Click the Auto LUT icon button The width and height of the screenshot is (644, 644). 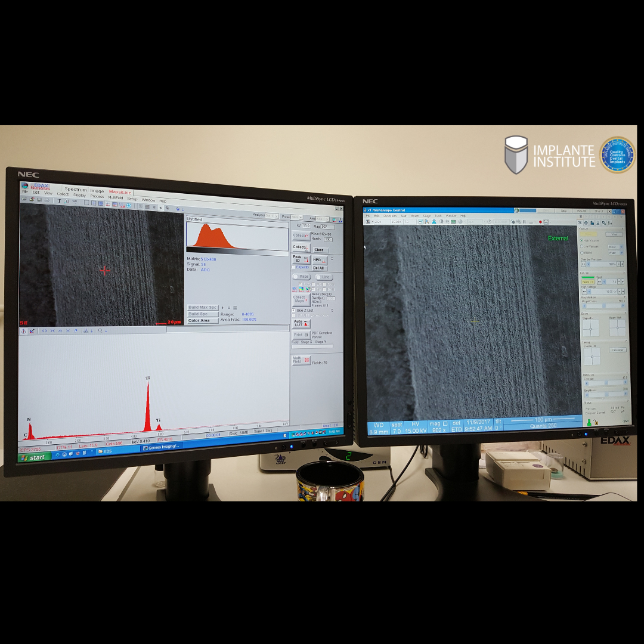pos(301,323)
